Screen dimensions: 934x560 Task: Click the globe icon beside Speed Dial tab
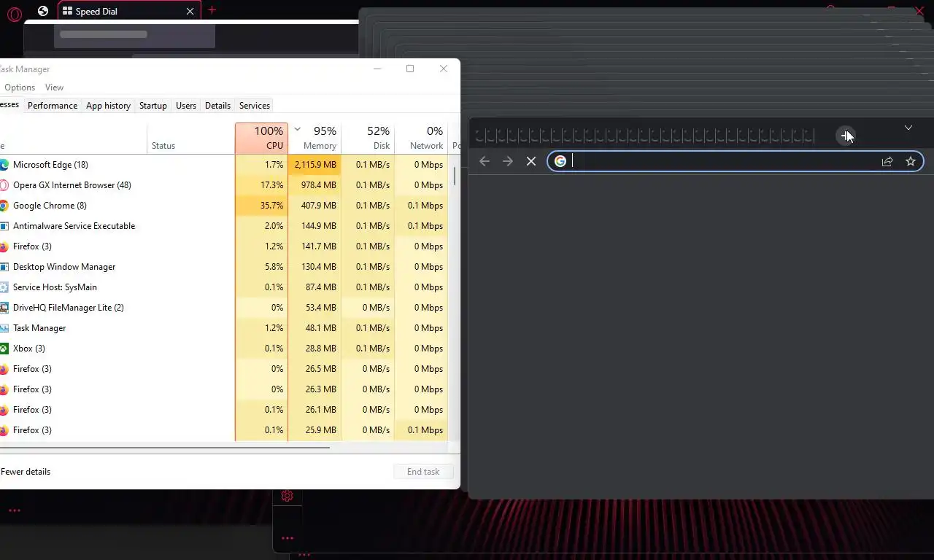(43, 11)
